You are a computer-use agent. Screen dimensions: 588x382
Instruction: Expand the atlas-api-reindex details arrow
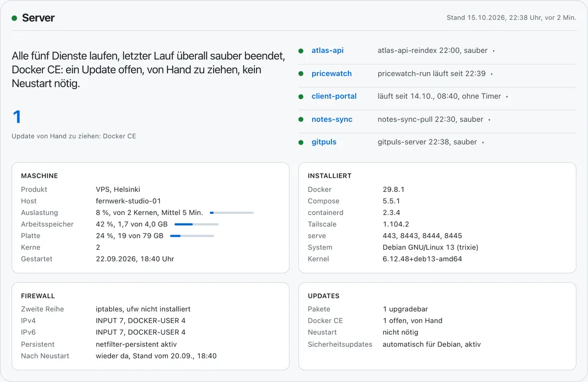coord(493,51)
